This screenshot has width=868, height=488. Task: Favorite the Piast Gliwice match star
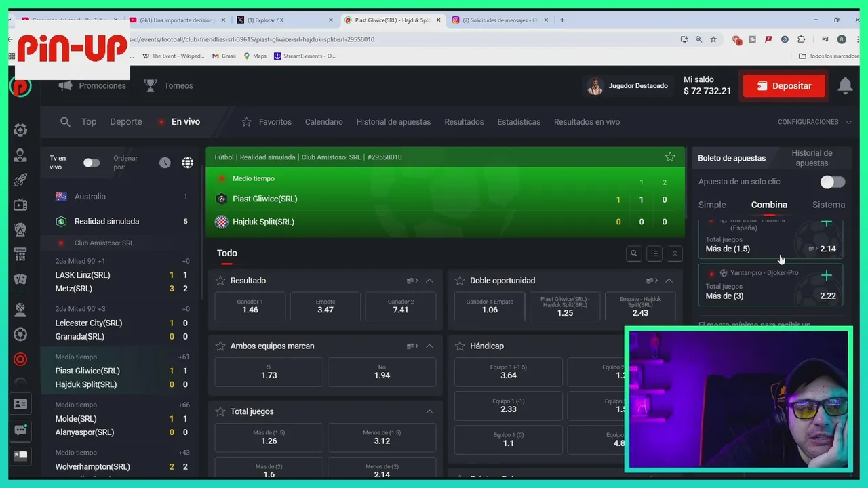670,157
